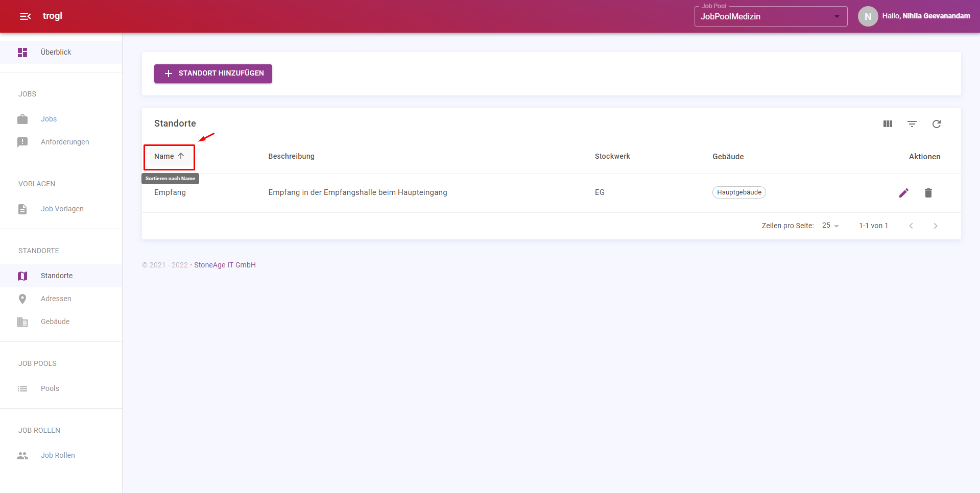Refresh the Standorte table

937,124
